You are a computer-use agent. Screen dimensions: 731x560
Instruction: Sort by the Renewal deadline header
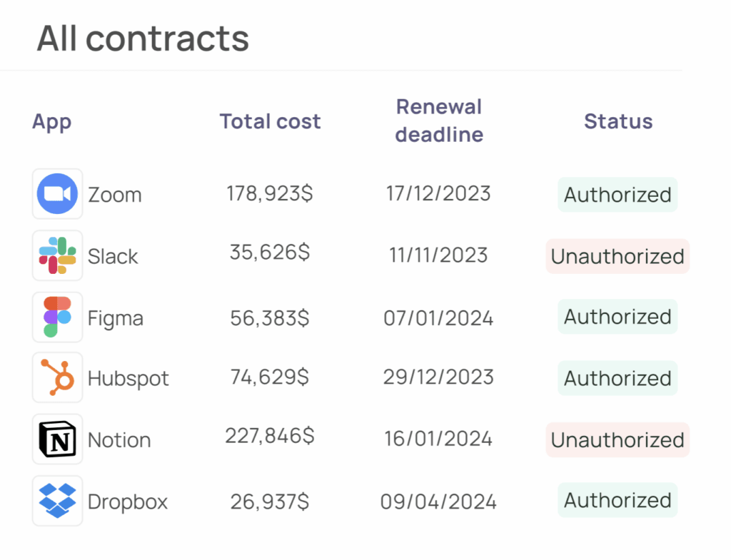pyautogui.click(x=438, y=121)
